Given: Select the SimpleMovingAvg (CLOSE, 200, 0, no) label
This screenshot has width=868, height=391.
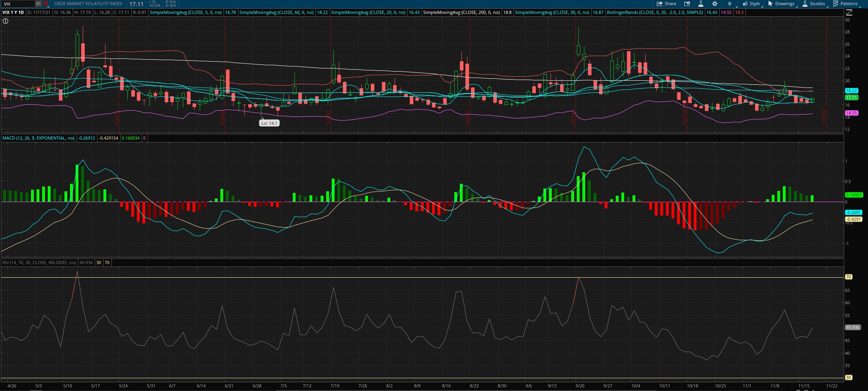Looking at the screenshot, I should click(x=461, y=12).
